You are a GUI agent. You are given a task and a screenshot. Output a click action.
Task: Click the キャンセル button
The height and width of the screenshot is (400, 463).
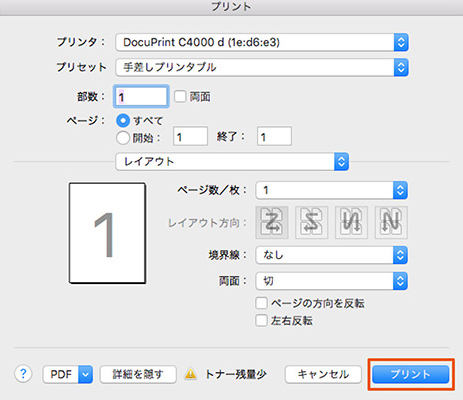pyautogui.click(x=323, y=374)
